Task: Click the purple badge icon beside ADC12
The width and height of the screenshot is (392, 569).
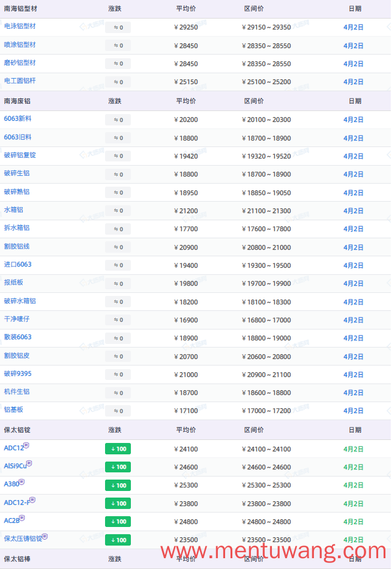Action: click(x=26, y=445)
